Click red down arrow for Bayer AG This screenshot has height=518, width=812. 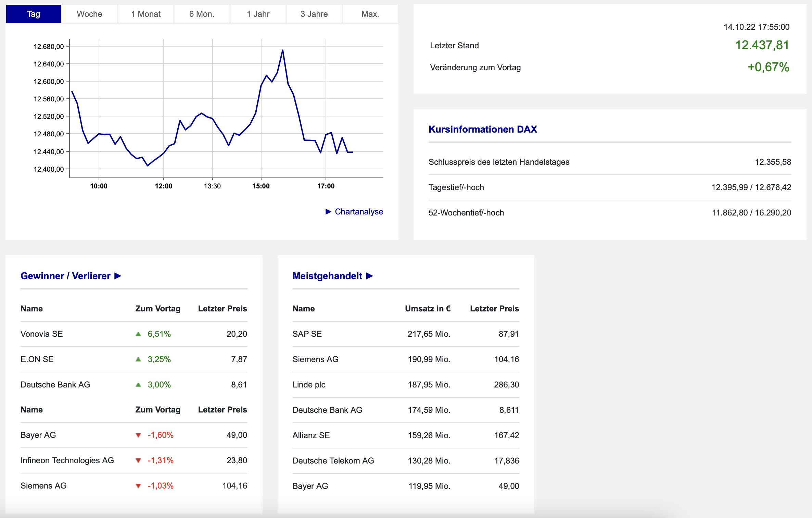click(138, 435)
